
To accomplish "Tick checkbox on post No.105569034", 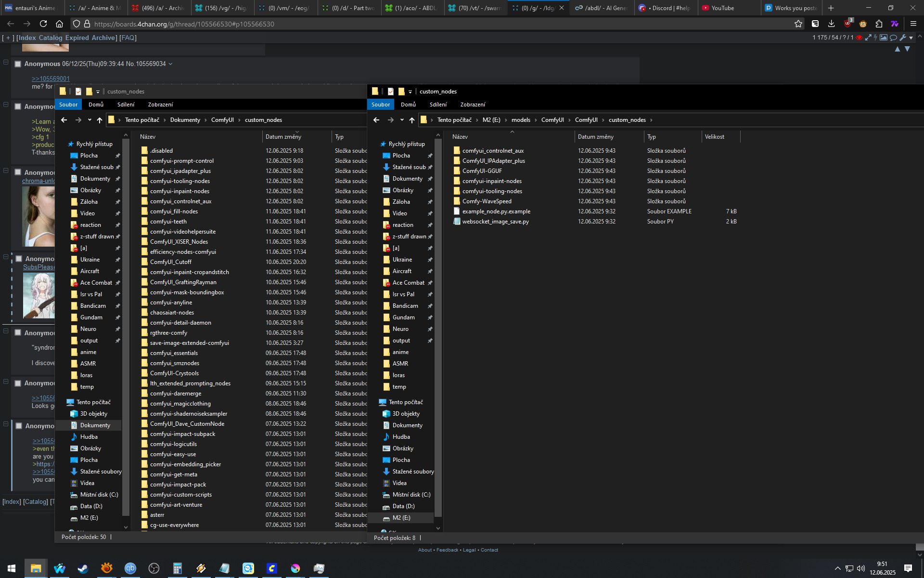I will (x=18, y=64).
